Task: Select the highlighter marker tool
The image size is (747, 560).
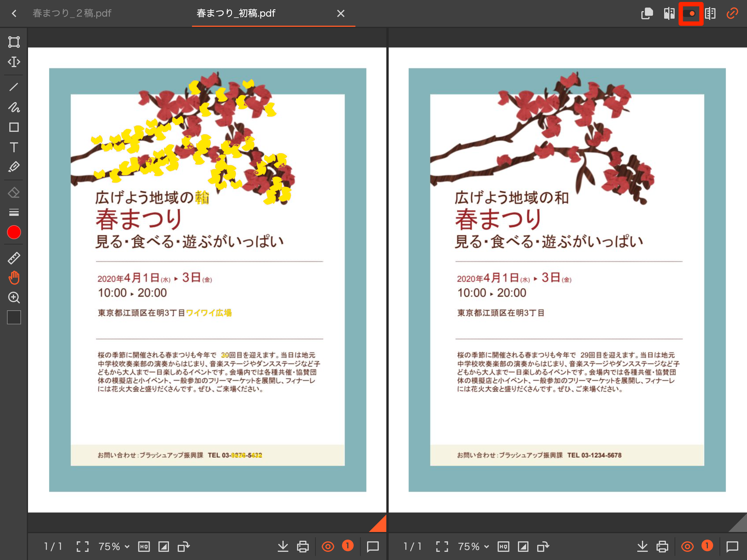Action: (x=14, y=167)
